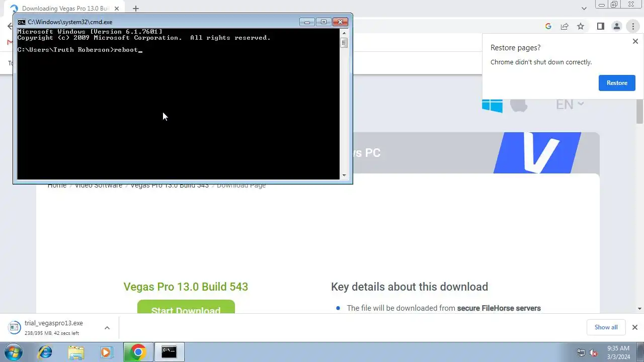The height and width of the screenshot is (362, 644).
Task: Click the Chrome page scrollbar thumb
Action: pos(640,111)
